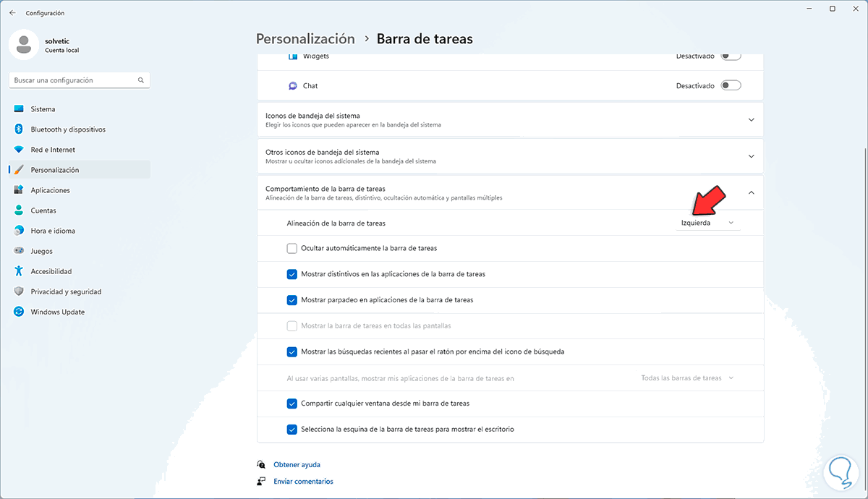Viewport: 868px width, 499px height.
Task: Uncheck Mostrar parpadeo en aplicaciones checkbox
Action: point(292,300)
